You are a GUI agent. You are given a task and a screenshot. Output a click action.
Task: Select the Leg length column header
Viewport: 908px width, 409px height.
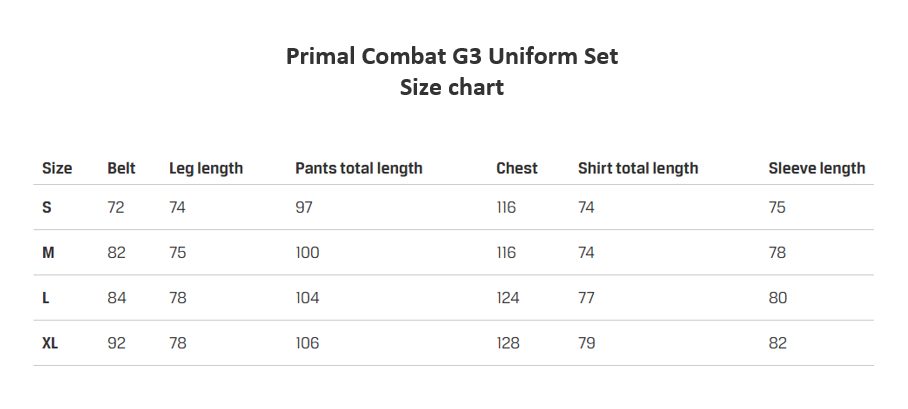point(206,168)
